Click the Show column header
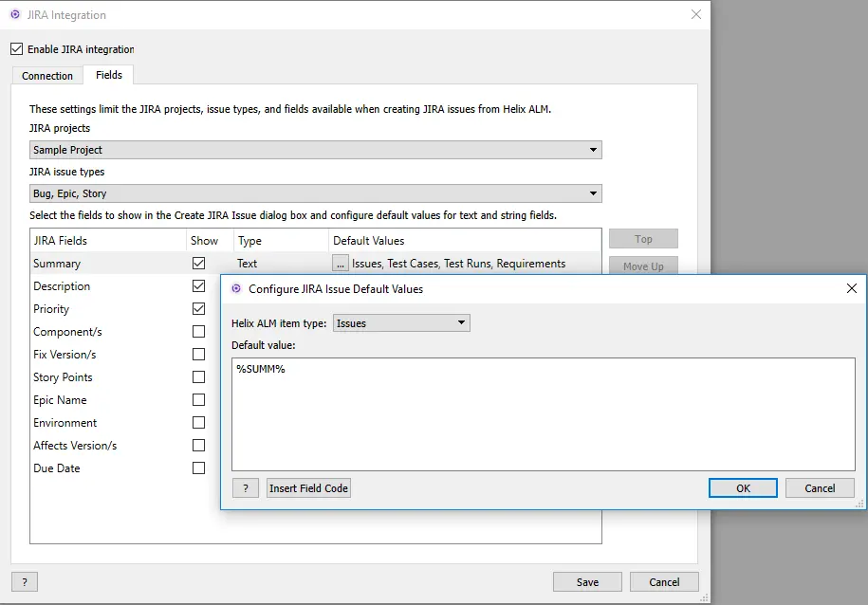The height and width of the screenshot is (605, 868). [210, 240]
